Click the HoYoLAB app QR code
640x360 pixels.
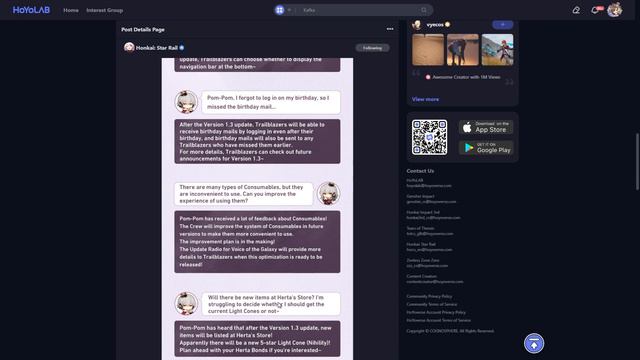click(429, 137)
